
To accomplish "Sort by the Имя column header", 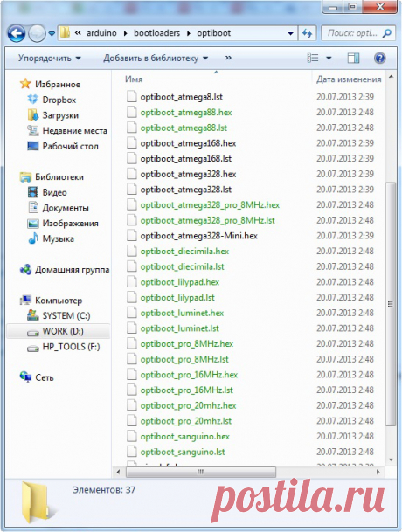I will pos(134,79).
